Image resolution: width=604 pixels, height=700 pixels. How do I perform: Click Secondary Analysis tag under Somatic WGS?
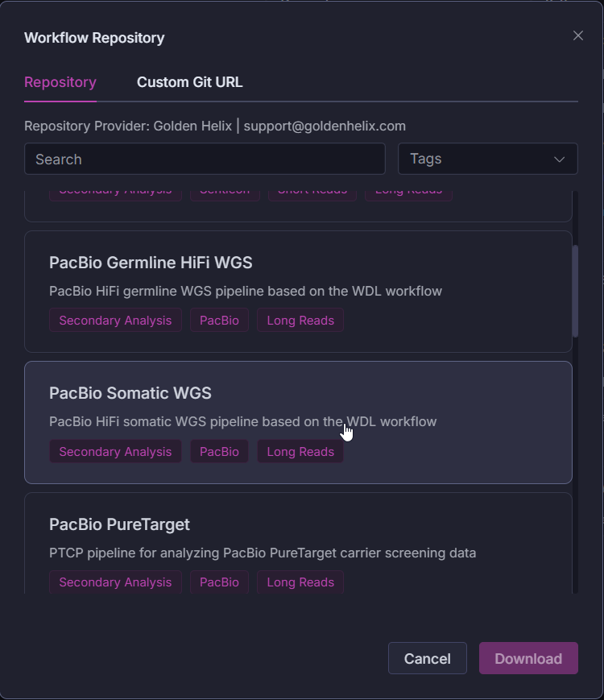115,452
